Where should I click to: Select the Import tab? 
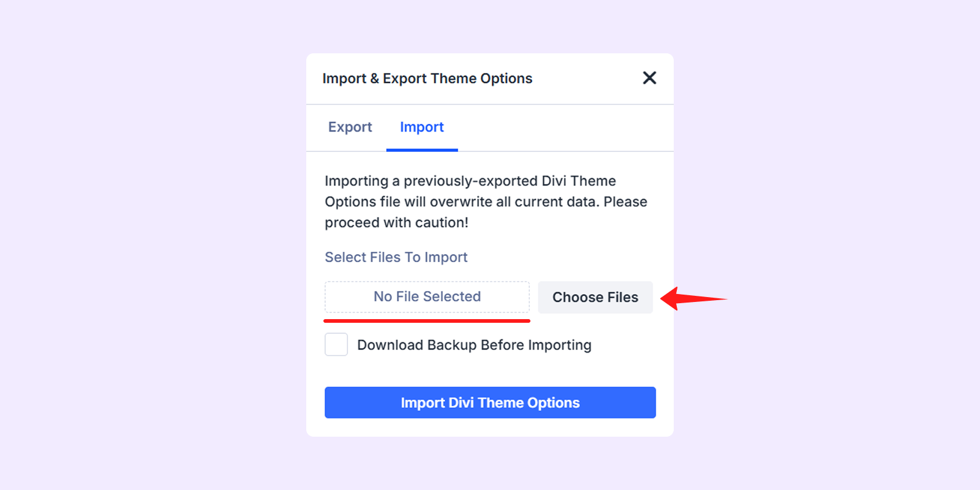(421, 127)
